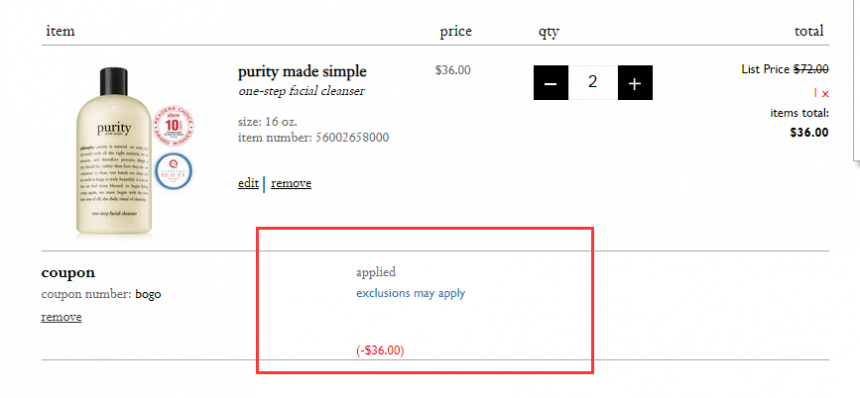This screenshot has width=860, height=398.
Task: Open the edit link for the cleanser
Action: pyautogui.click(x=248, y=183)
